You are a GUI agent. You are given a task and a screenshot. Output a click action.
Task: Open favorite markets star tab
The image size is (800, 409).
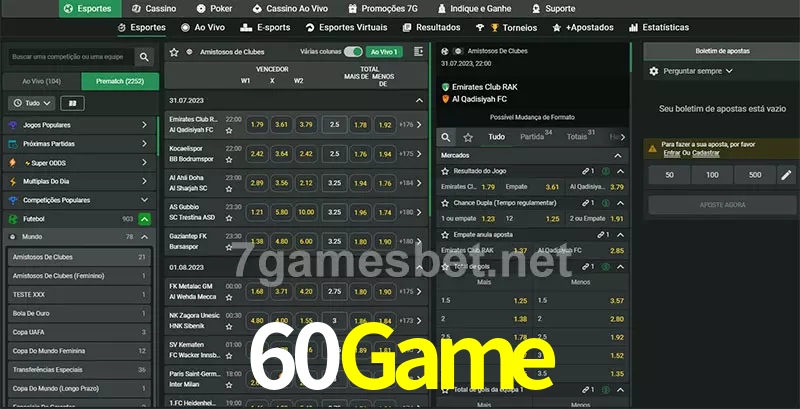coord(468,137)
